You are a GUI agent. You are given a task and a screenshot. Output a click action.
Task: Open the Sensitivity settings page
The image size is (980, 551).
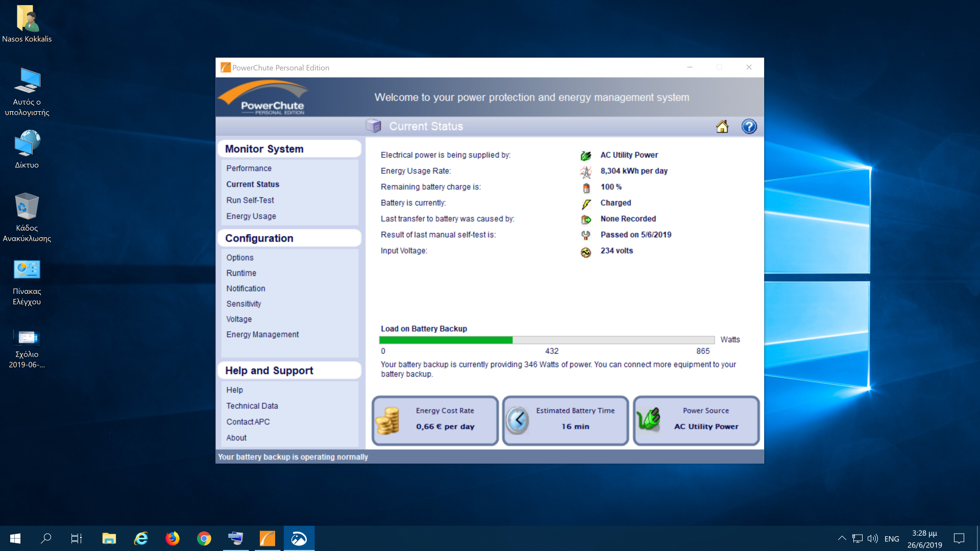(x=244, y=304)
